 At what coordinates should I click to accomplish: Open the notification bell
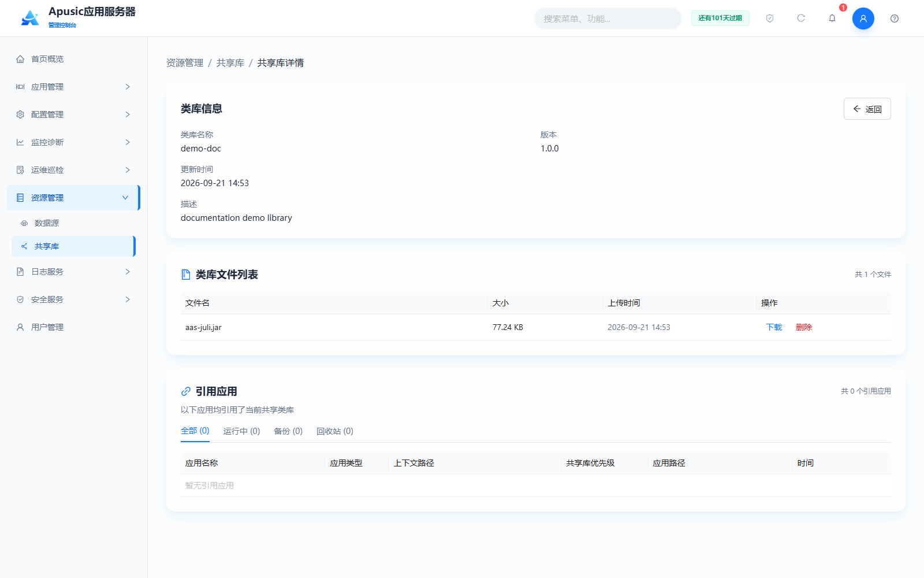[832, 18]
